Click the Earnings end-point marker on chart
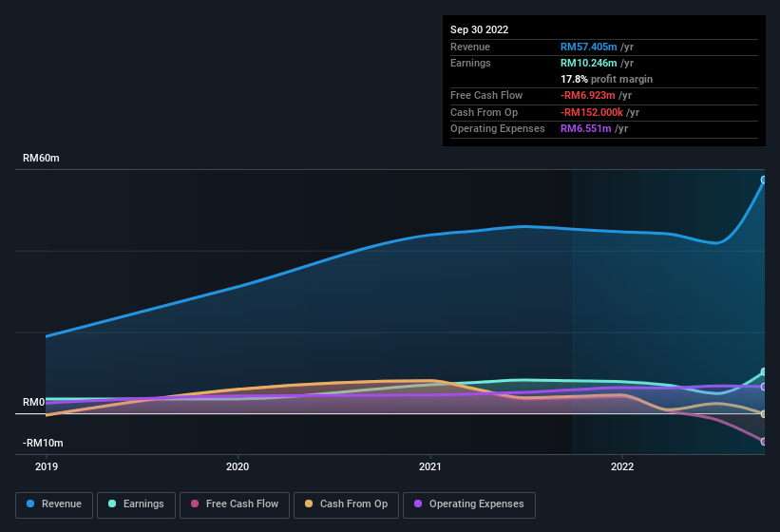780x532 pixels. (764, 371)
